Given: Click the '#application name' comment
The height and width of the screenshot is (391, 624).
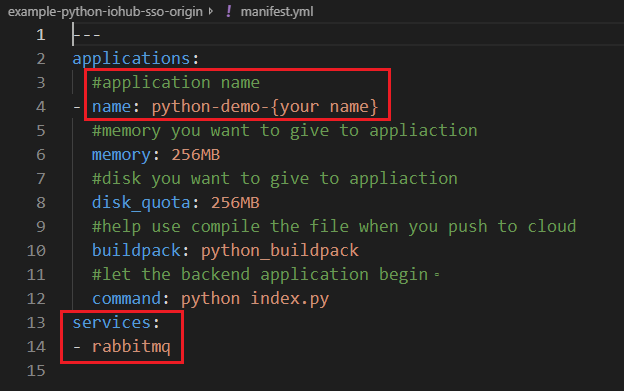Looking at the screenshot, I should 176,83.
